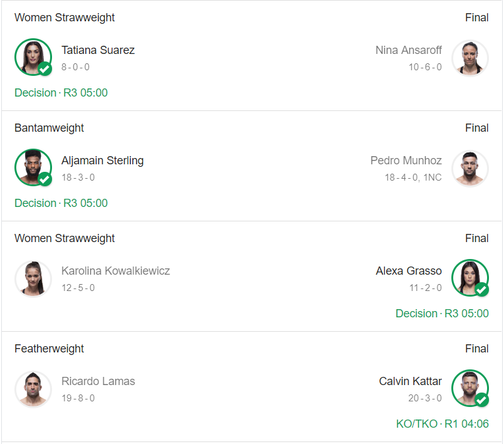The width and height of the screenshot is (504, 444).
Task: Open Alexa Grasso name link
Action: coord(408,271)
